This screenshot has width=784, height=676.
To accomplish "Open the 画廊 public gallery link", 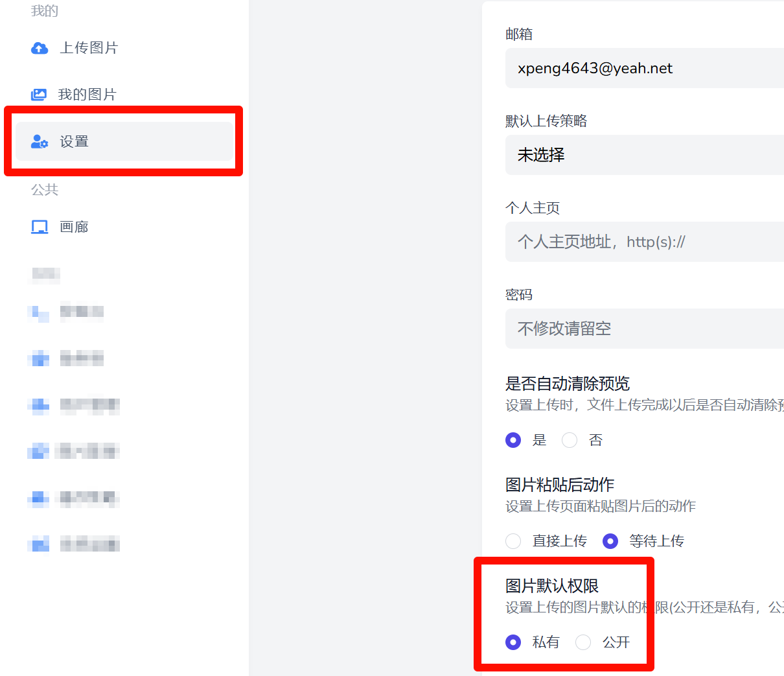I will click(x=74, y=227).
